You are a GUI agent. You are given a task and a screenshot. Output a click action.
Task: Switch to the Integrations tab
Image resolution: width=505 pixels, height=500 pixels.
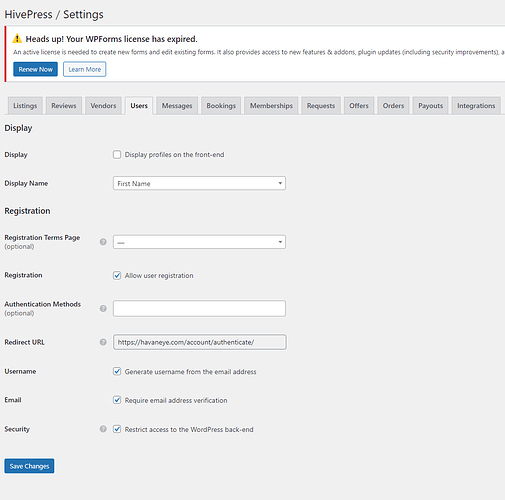point(476,106)
